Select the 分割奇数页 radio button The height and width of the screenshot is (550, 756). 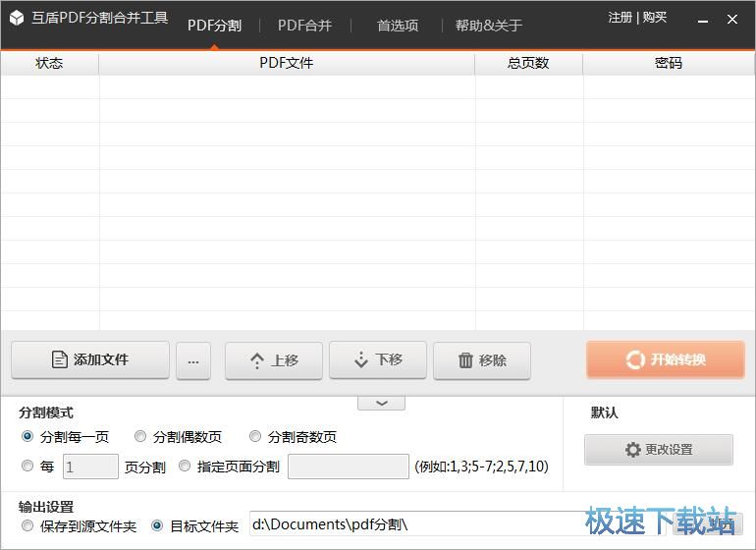(255, 437)
